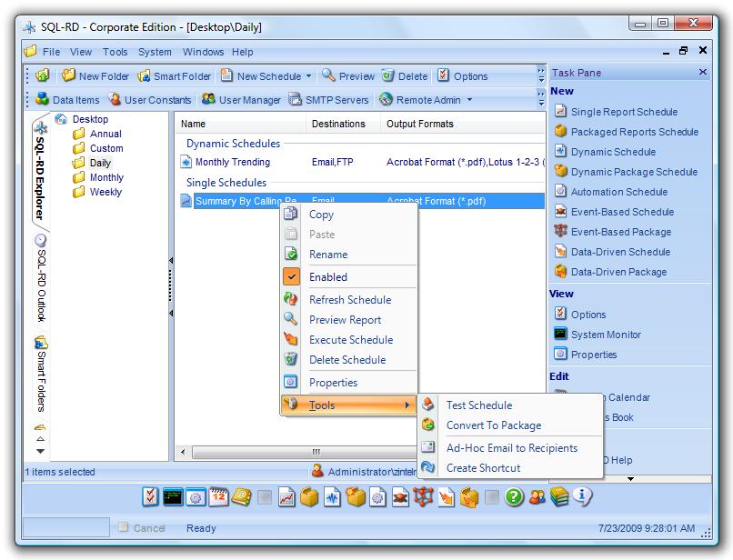Click the red molecule cube icon in bottom bar
Screen dimensions: 733x560
coord(424,496)
